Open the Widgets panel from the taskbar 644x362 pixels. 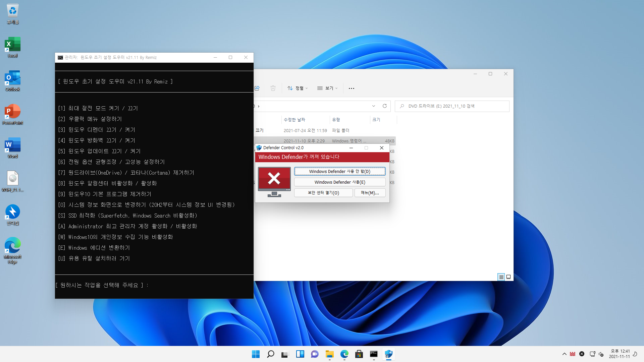click(x=300, y=354)
